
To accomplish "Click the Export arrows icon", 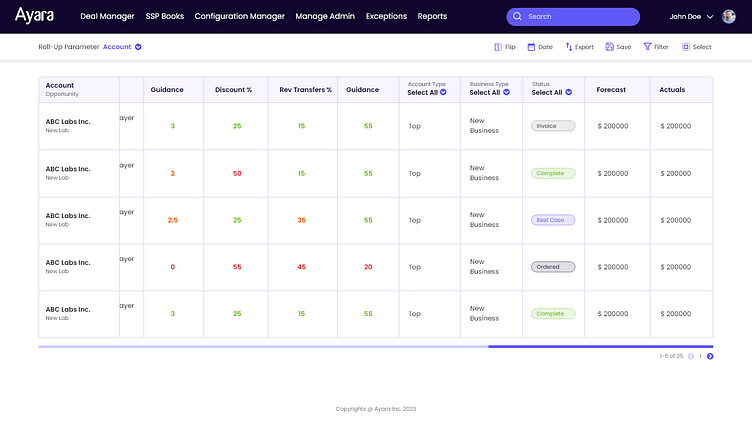I will coord(569,47).
